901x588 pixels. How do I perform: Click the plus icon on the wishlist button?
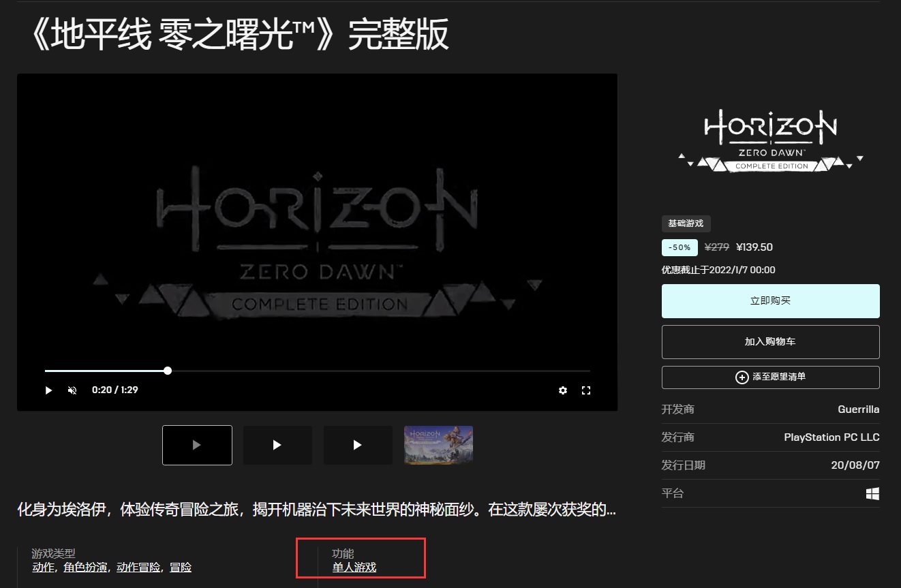[x=742, y=377]
